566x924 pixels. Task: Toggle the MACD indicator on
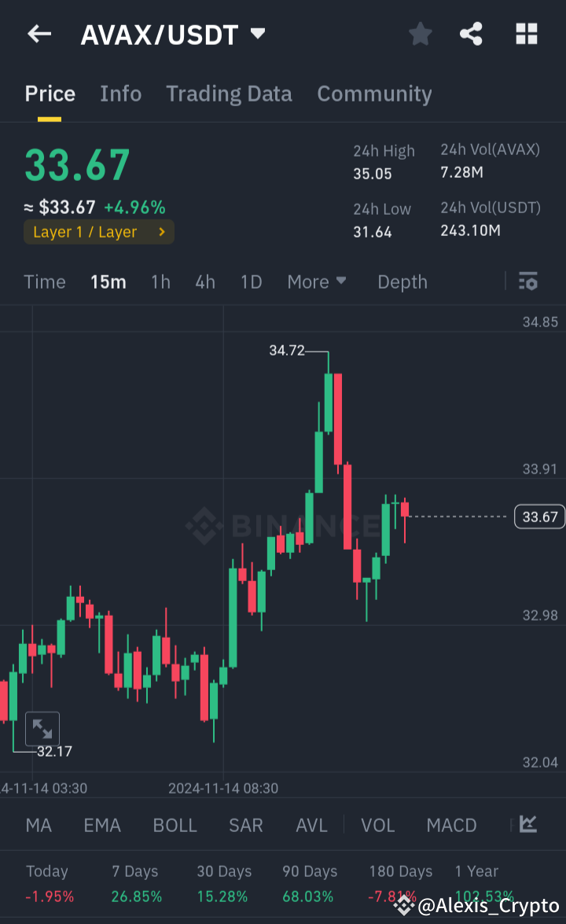click(x=451, y=825)
